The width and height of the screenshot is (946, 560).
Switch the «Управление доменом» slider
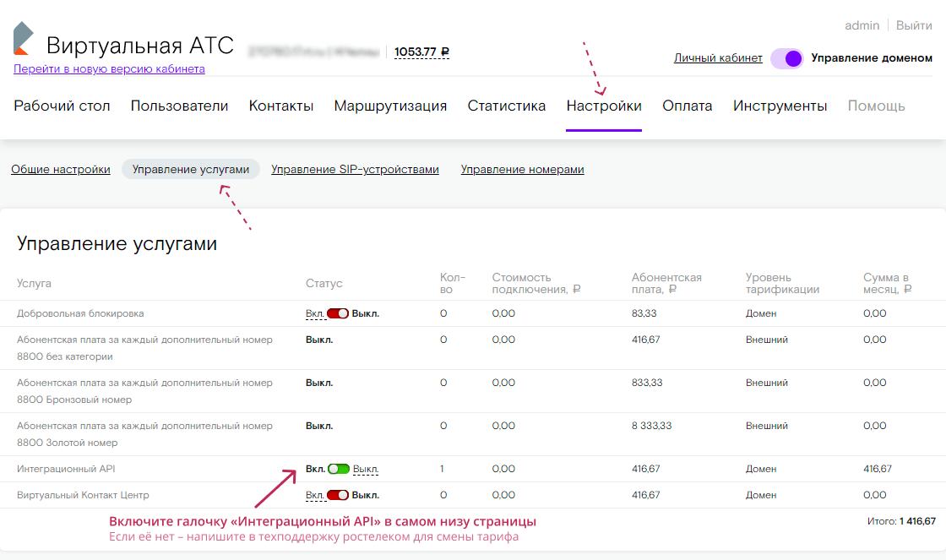pyautogui.click(x=786, y=58)
